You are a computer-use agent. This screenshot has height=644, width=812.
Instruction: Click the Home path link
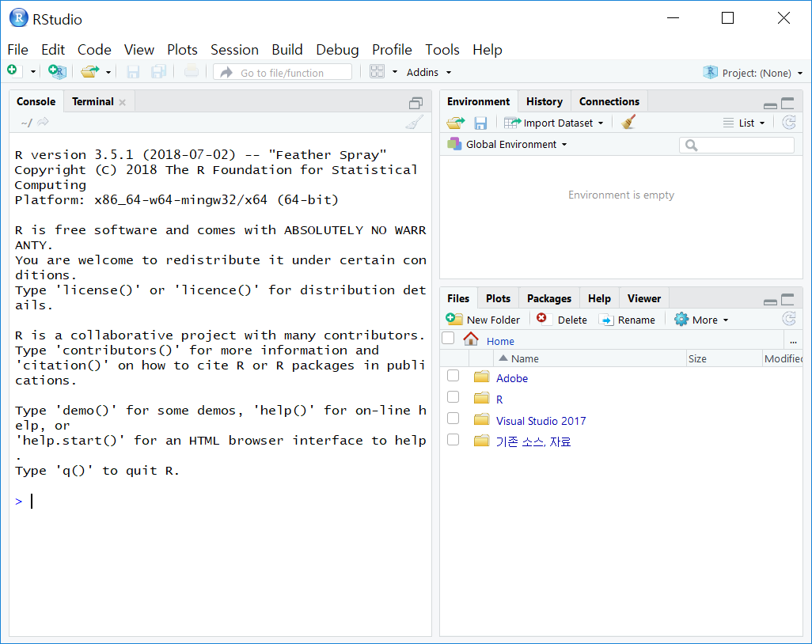pyautogui.click(x=500, y=342)
